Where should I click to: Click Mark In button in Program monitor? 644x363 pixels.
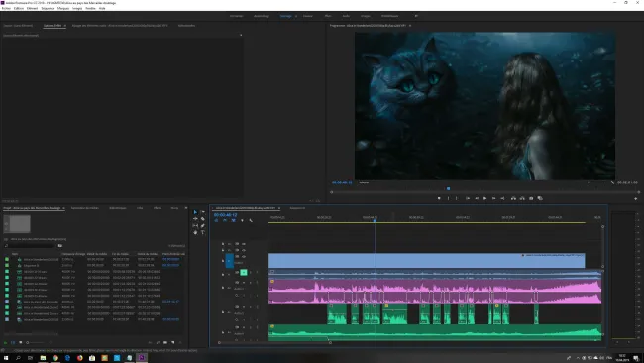[448, 198]
